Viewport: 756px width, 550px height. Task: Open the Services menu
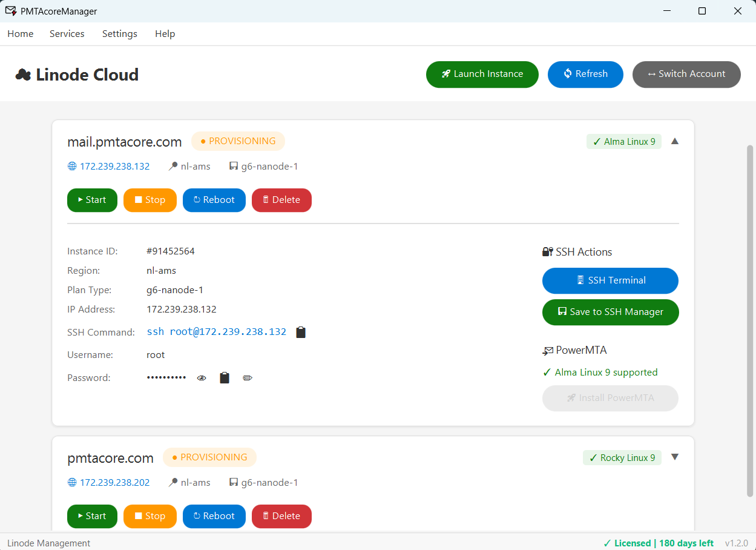coord(67,34)
